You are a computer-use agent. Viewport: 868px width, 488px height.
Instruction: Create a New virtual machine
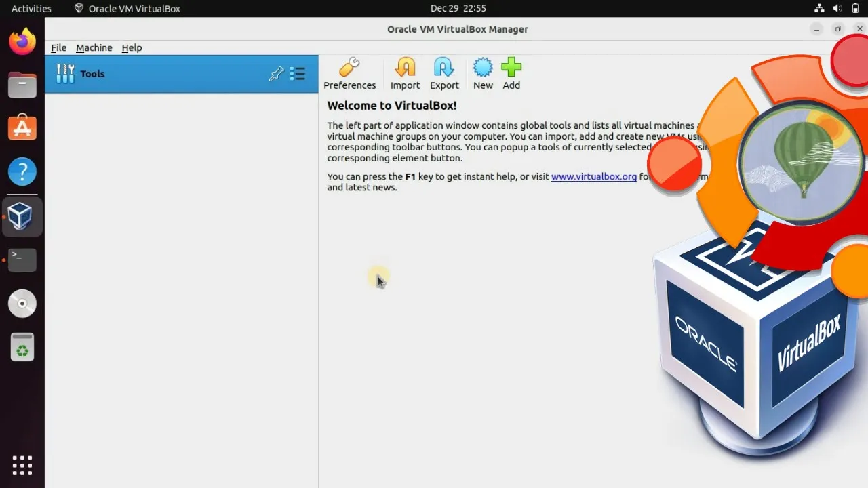click(483, 74)
